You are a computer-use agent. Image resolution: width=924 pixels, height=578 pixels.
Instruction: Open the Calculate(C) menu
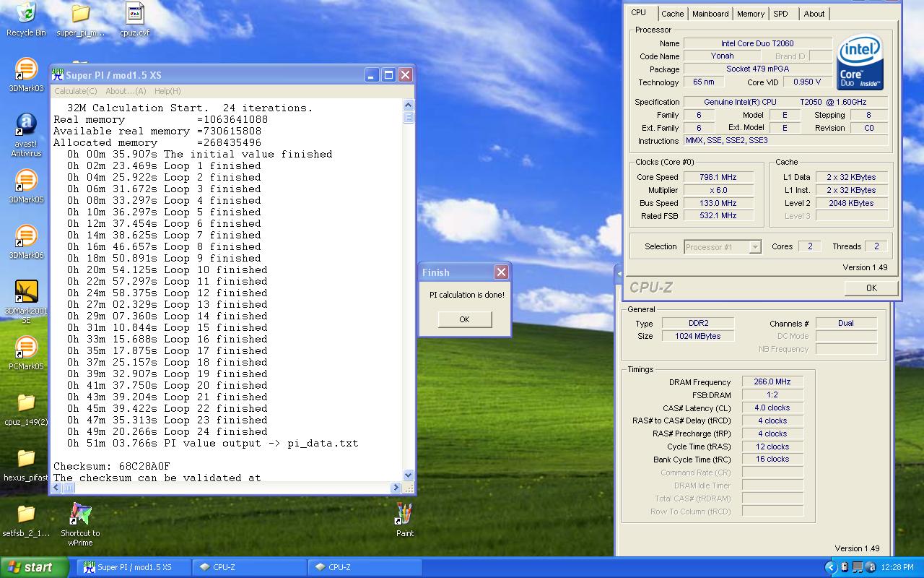click(75, 91)
